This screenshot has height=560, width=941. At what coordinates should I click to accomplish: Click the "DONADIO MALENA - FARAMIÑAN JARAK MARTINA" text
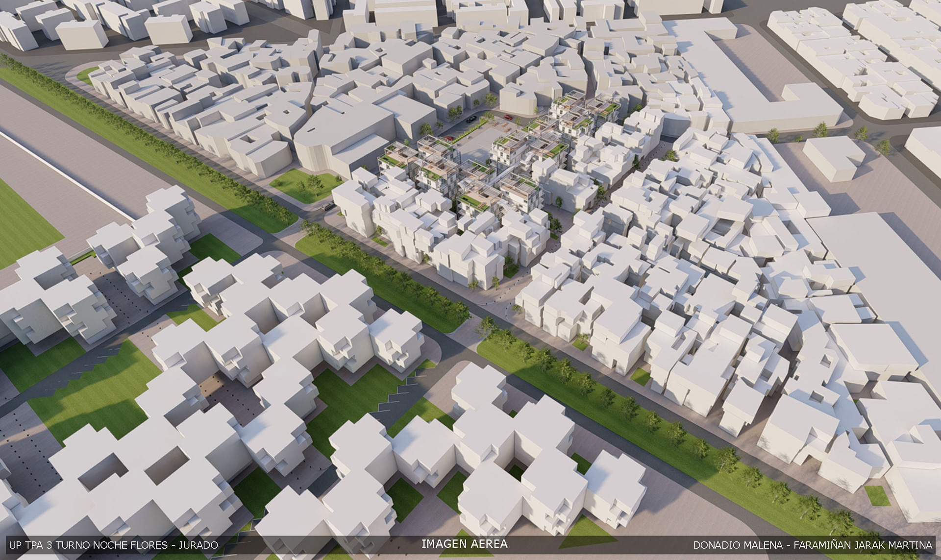click(x=813, y=545)
